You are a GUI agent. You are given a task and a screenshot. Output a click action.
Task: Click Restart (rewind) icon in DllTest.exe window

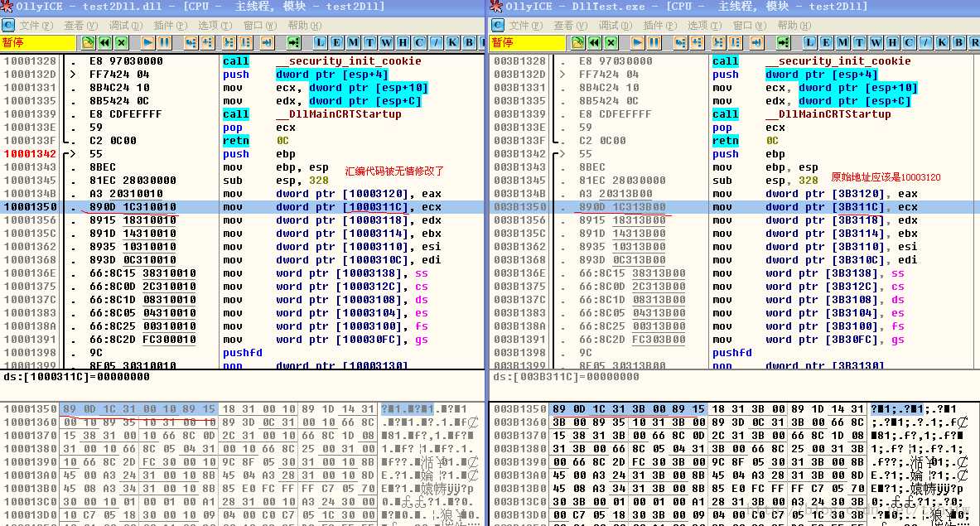point(594,42)
